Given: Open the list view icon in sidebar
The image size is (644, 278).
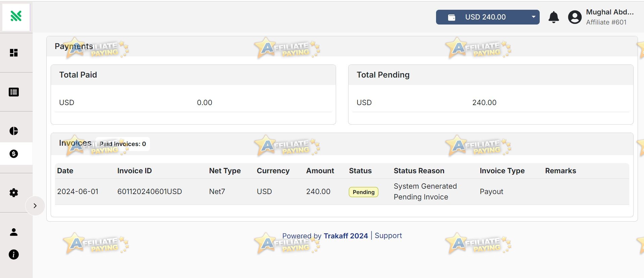Looking at the screenshot, I should point(14,92).
